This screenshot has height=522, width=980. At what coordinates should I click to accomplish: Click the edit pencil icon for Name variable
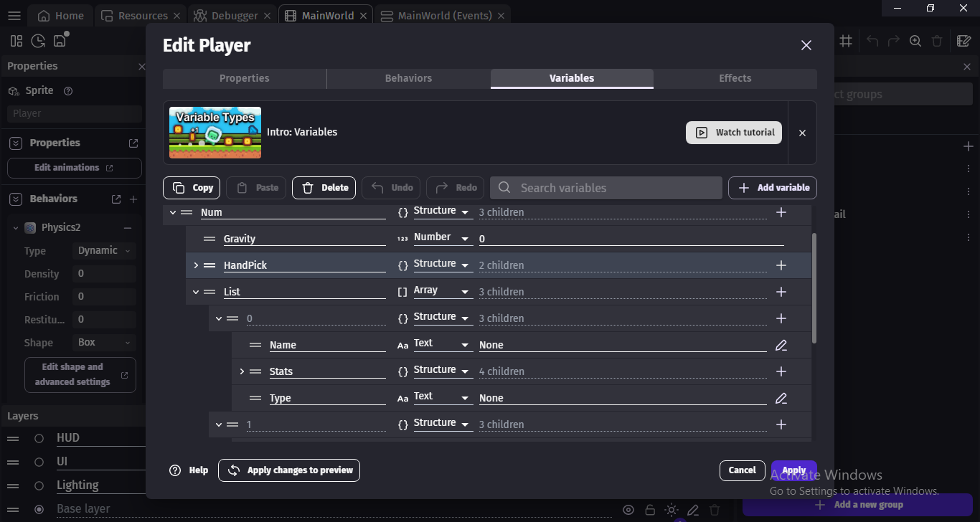pos(781,346)
